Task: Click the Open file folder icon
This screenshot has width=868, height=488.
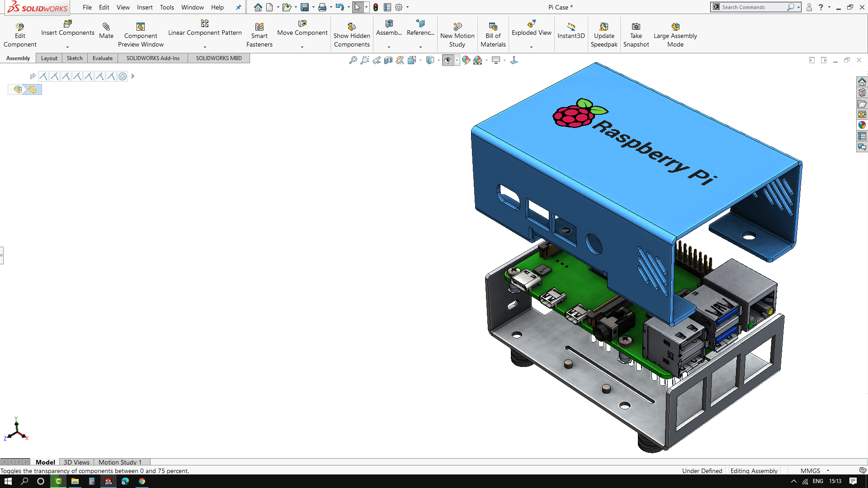Action: (287, 7)
